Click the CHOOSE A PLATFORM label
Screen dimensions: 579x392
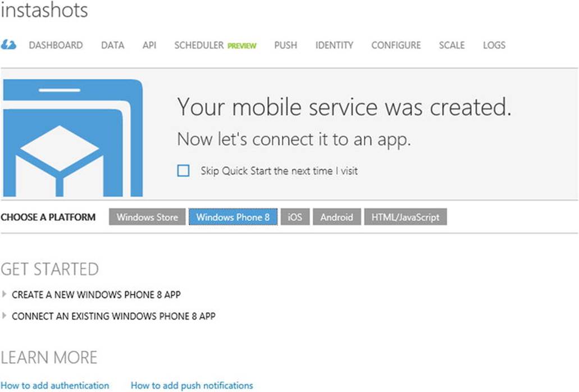[x=48, y=217]
